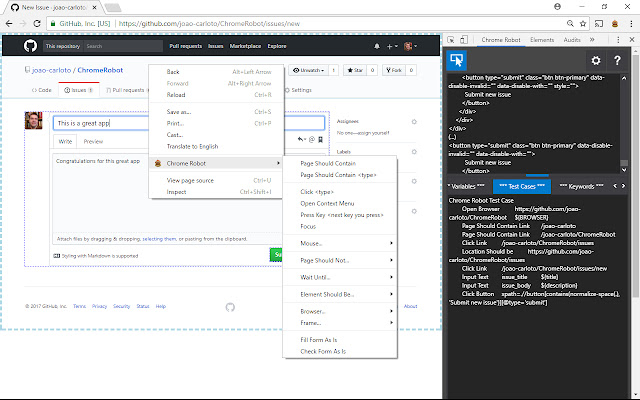Click the GitHub octocat logo
Image resolution: width=640 pixels, height=400 pixels.
(30, 46)
